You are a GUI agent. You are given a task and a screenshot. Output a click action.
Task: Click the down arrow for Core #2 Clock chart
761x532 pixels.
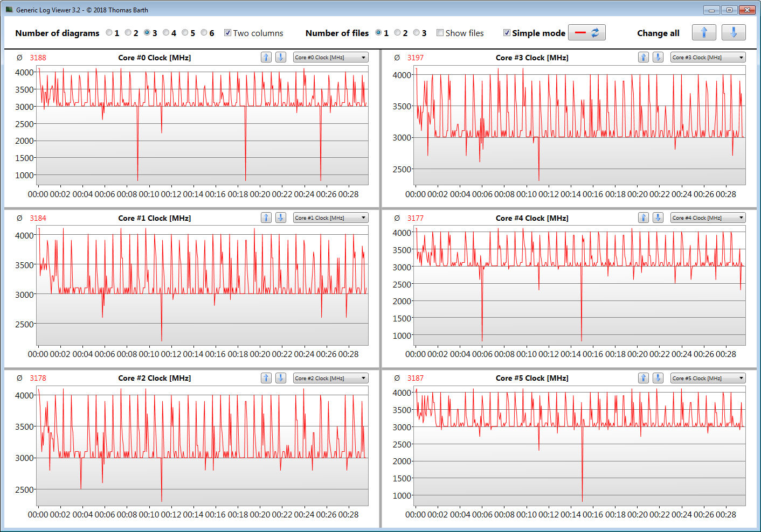(281, 378)
